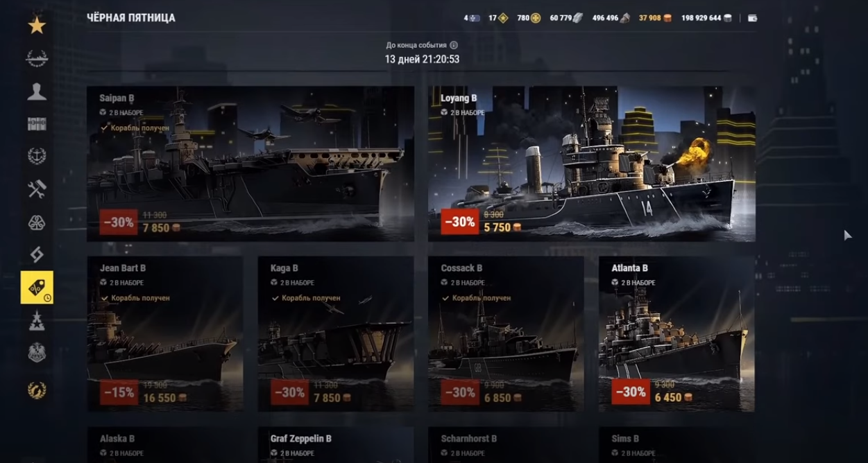
Task: Open the Cossack B offer tile
Action: pyautogui.click(x=506, y=334)
